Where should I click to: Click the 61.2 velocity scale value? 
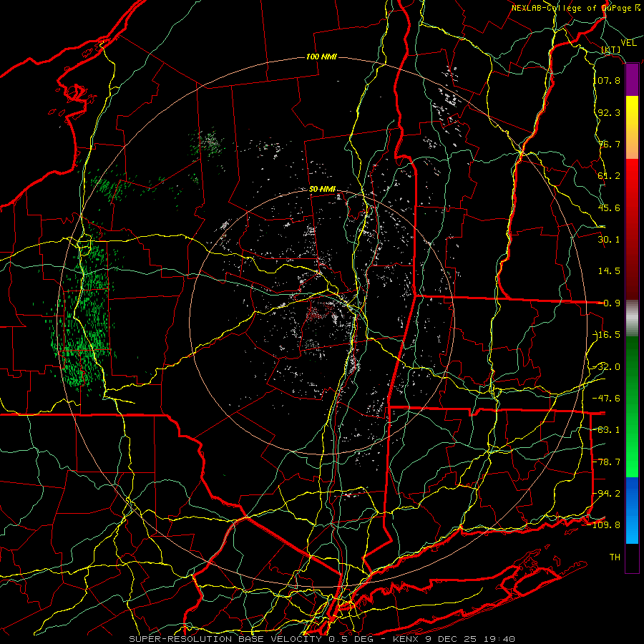[609, 175]
